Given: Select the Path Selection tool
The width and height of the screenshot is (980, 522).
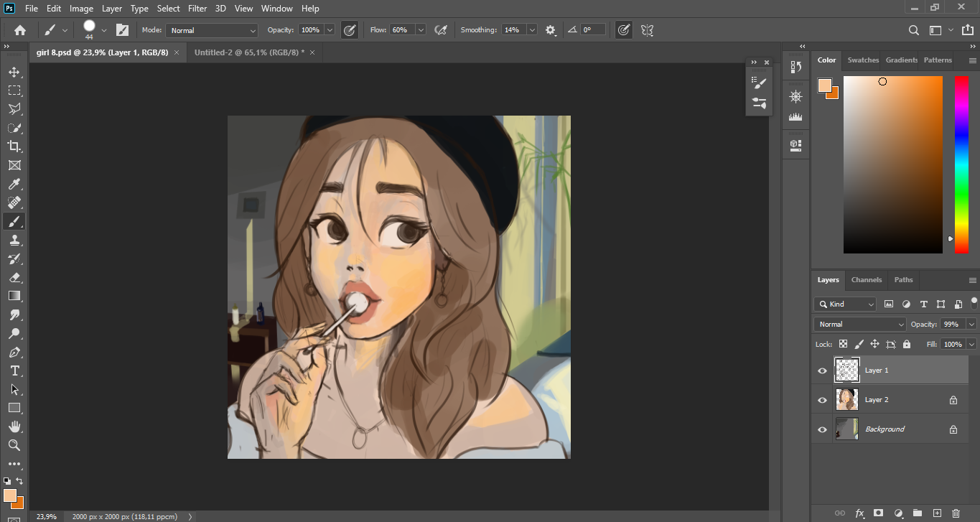Looking at the screenshot, I should pyautogui.click(x=14, y=389).
